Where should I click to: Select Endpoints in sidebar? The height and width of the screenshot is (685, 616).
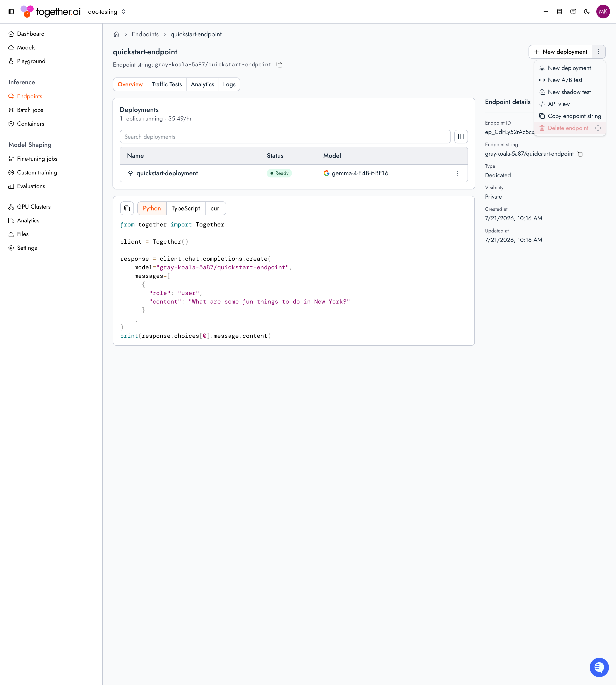point(25,96)
